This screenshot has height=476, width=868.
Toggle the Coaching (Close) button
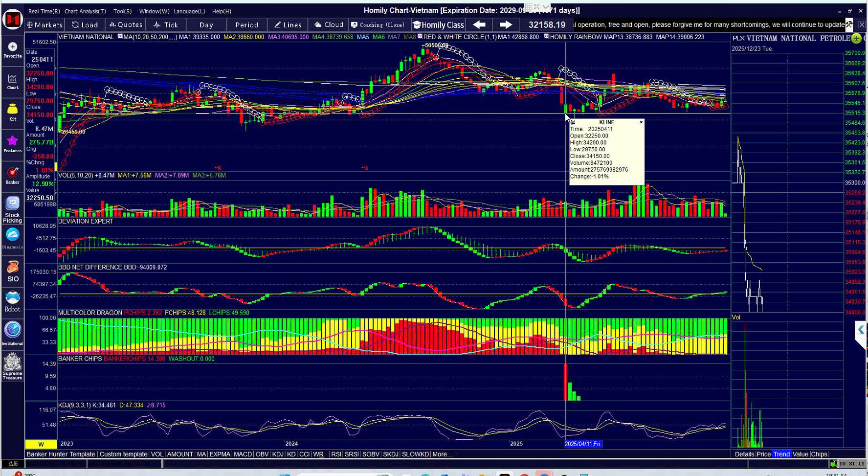tap(378, 24)
